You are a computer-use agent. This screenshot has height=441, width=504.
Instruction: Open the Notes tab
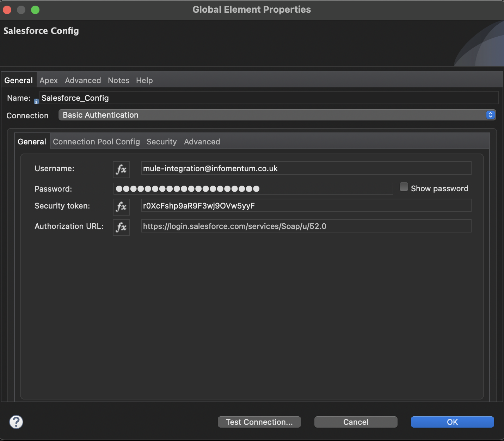tap(118, 80)
